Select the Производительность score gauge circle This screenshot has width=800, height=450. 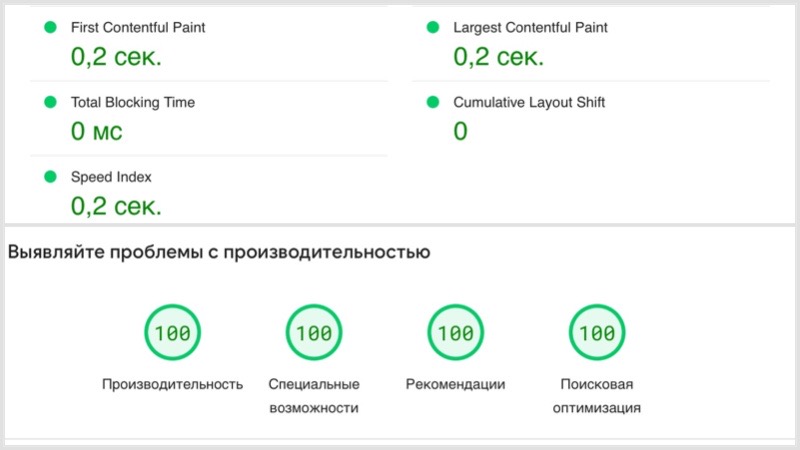172,333
